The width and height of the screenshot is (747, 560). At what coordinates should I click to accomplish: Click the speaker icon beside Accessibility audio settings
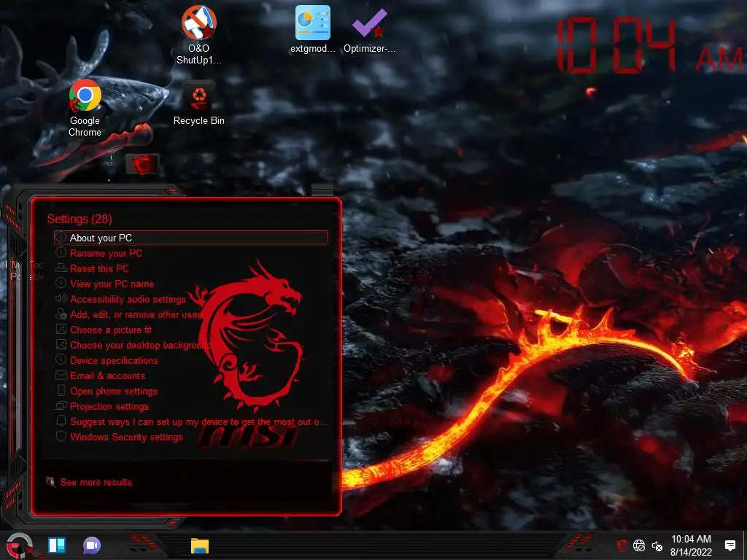pos(61,298)
